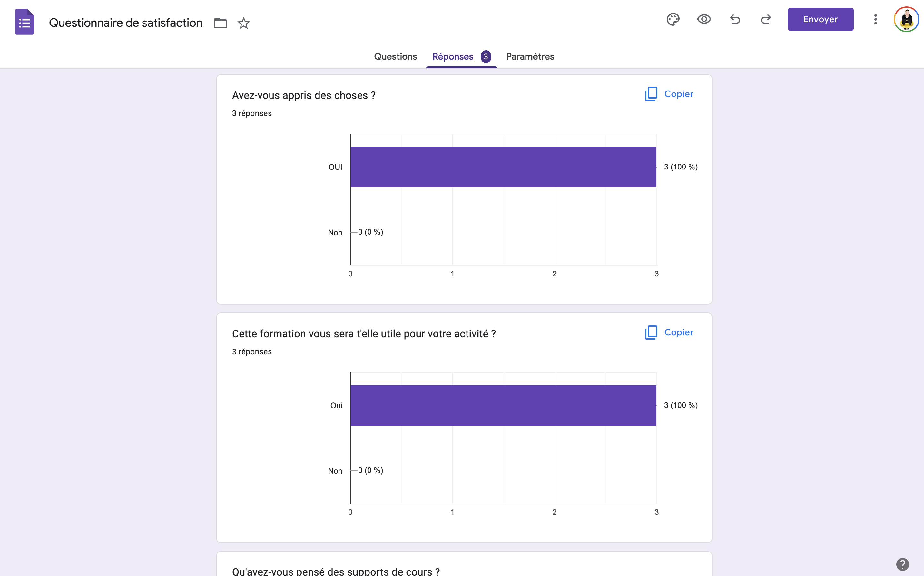Click the Envoyer button
The image size is (924, 576).
820,19
